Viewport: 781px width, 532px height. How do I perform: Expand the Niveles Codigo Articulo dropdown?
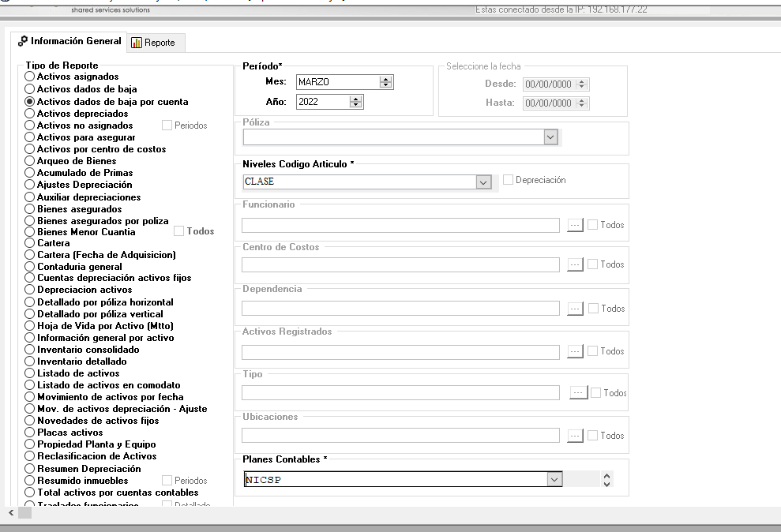pyautogui.click(x=483, y=182)
